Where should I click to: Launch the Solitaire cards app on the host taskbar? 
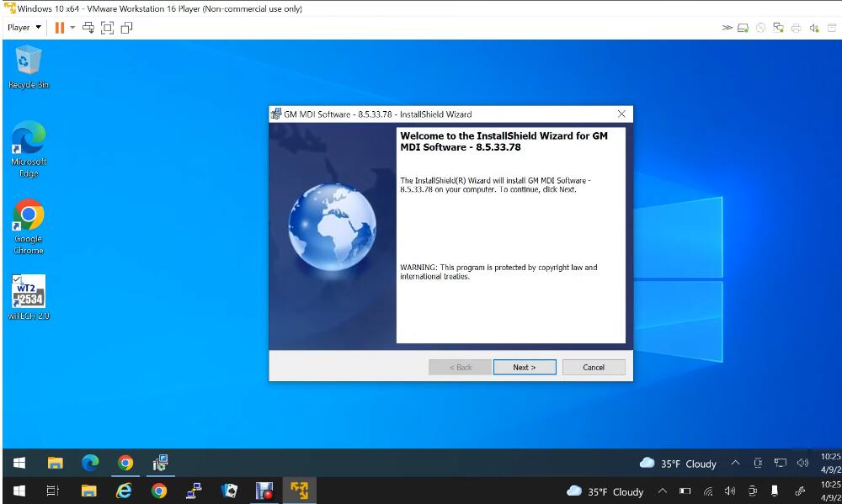coord(229,491)
